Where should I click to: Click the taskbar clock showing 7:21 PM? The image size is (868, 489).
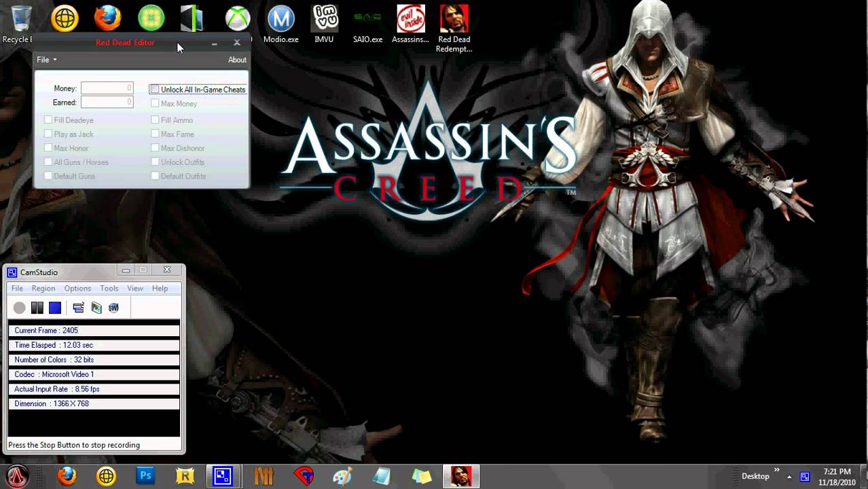(837, 477)
